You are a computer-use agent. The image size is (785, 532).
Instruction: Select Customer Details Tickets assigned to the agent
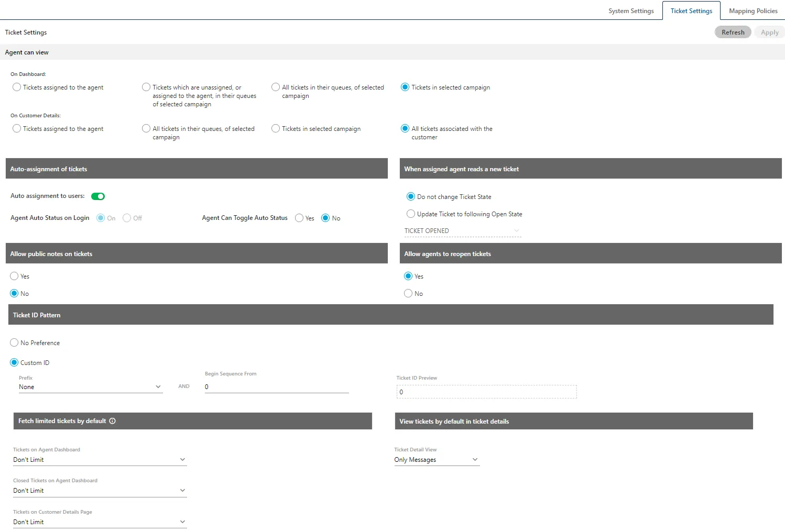coord(17,128)
